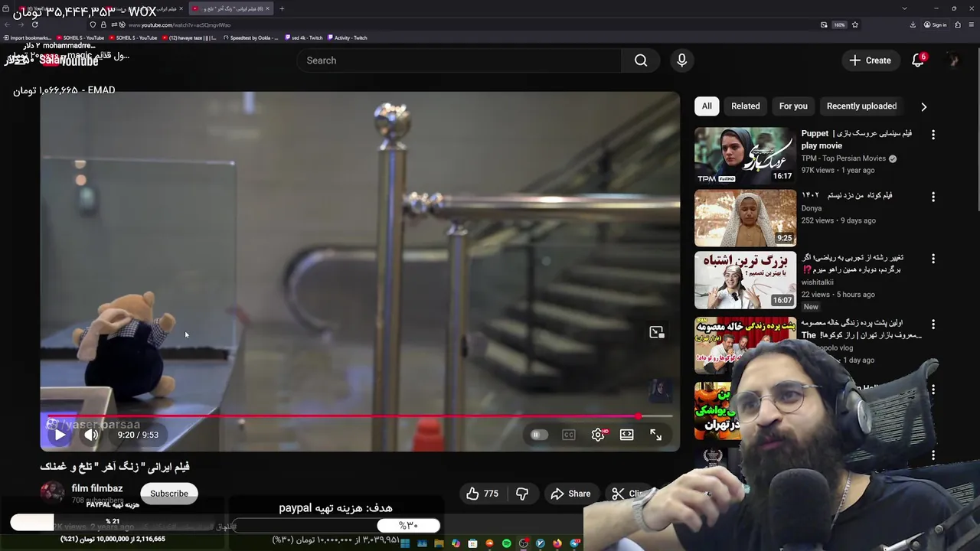
Task: Open player settings gear
Action: 598,435
